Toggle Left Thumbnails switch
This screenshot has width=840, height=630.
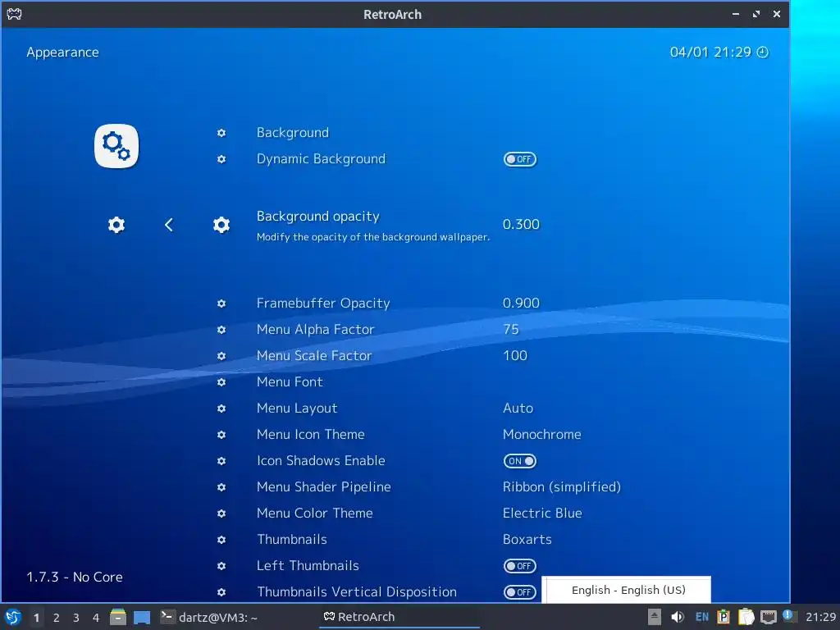[519, 566]
